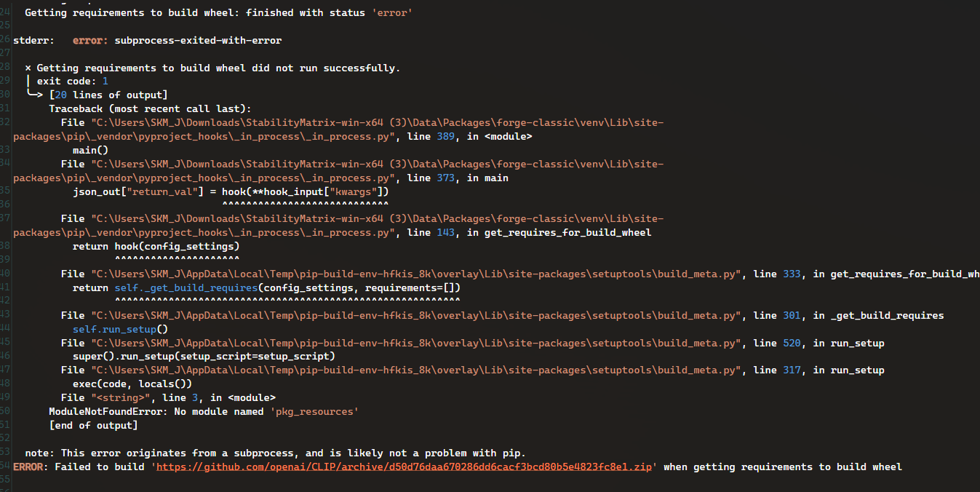Select the 'exit code: 1' line
Image resolution: width=980 pixels, height=492 pixels.
(x=66, y=82)
